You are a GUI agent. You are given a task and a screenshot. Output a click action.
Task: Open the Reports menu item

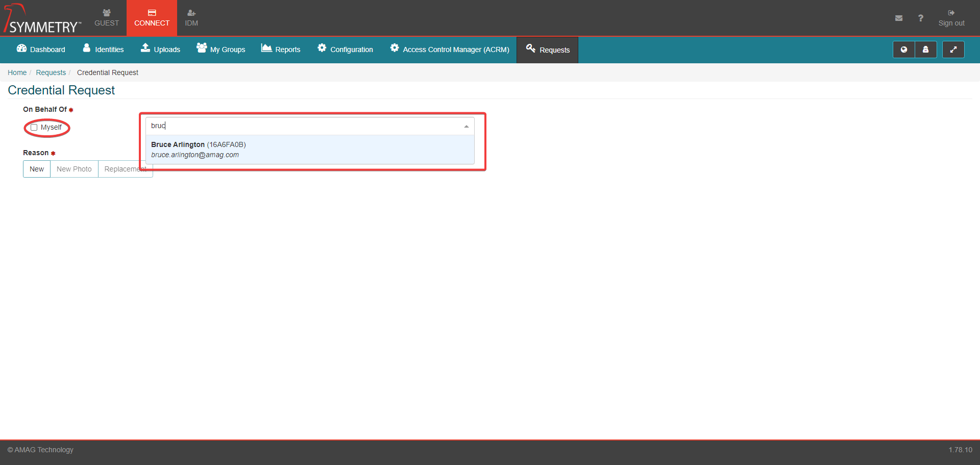tap(281, 50)
